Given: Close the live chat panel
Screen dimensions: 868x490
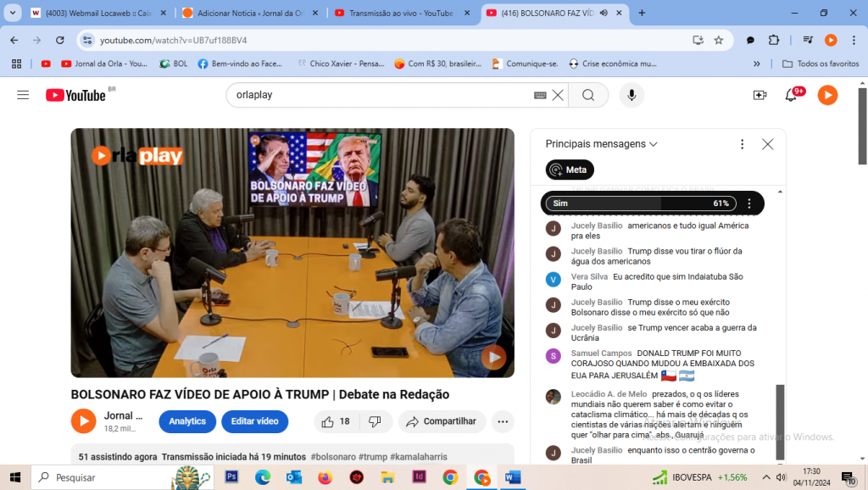Looking at the screenshot, I should tap(767, 144).
